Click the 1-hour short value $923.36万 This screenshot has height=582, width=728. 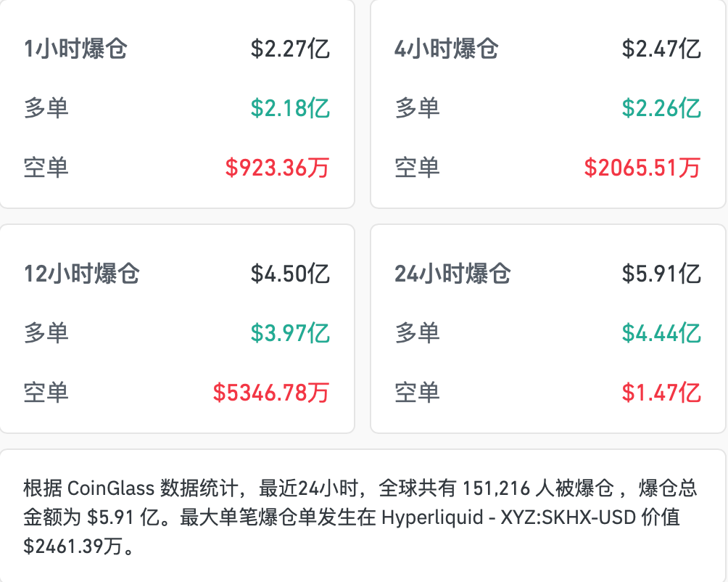(278, 168)
